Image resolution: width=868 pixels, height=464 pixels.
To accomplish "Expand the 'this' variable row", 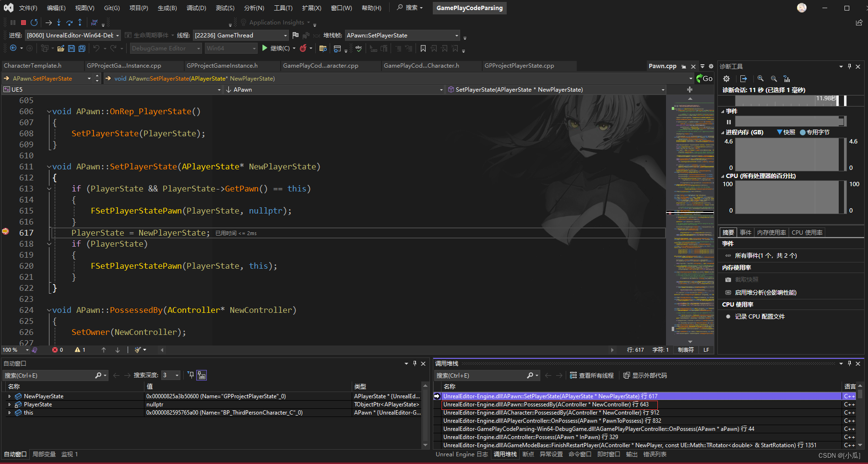I will click(9, 413).
